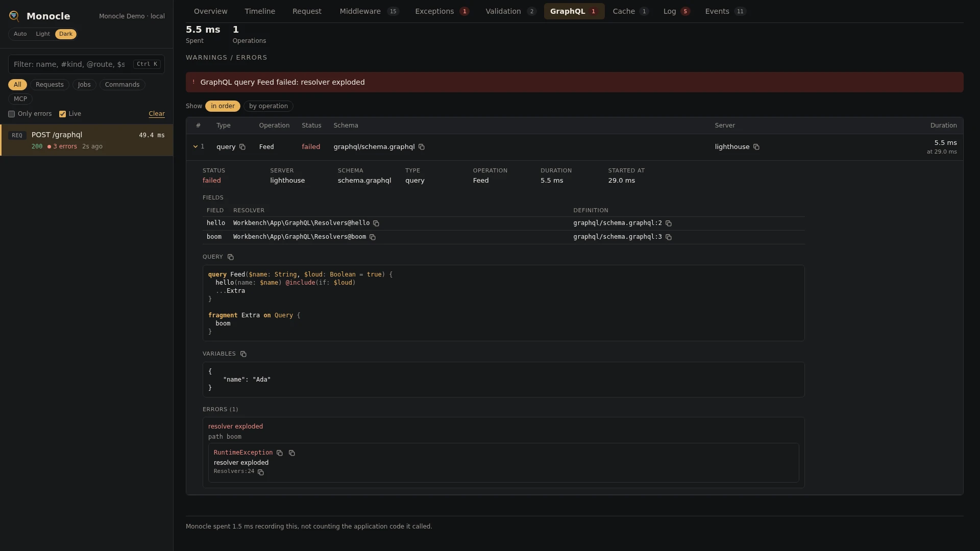Click the resolver exploded error title
Viewport: 980px width, 551px height.
[x=235, y=427]
